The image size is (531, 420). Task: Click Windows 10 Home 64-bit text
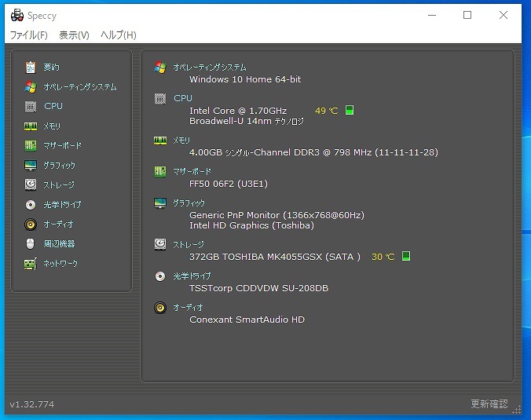[245, 79]
